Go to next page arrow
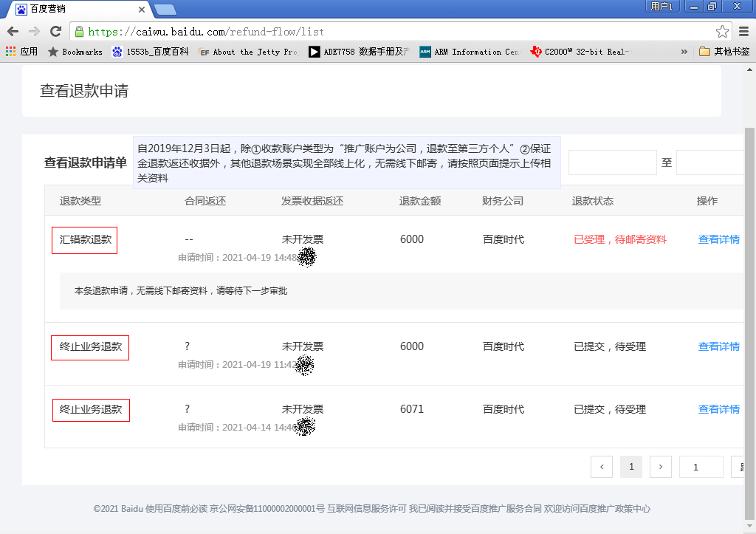Screen dimensions: 756x534 661,467
